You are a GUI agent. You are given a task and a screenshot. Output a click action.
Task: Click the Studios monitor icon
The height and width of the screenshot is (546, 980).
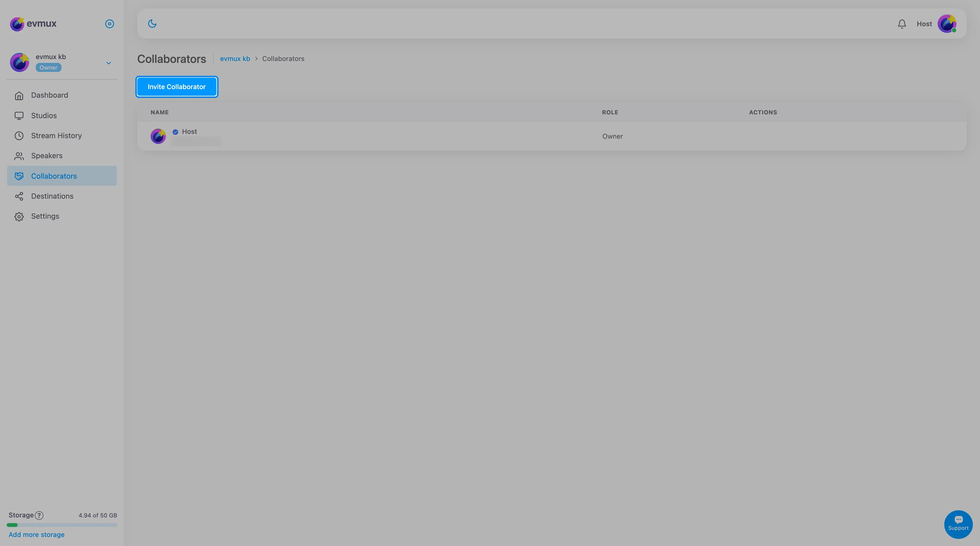tap(19, 116)
